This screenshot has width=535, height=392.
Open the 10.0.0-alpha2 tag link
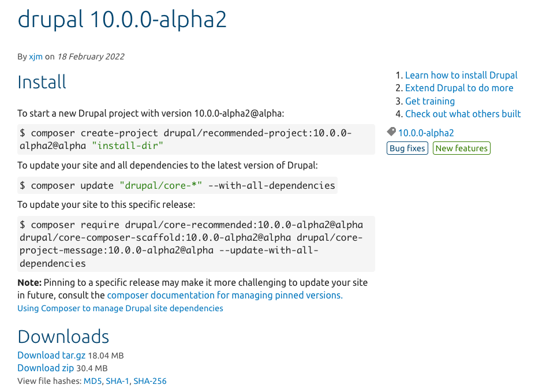[x=426, y=133]
